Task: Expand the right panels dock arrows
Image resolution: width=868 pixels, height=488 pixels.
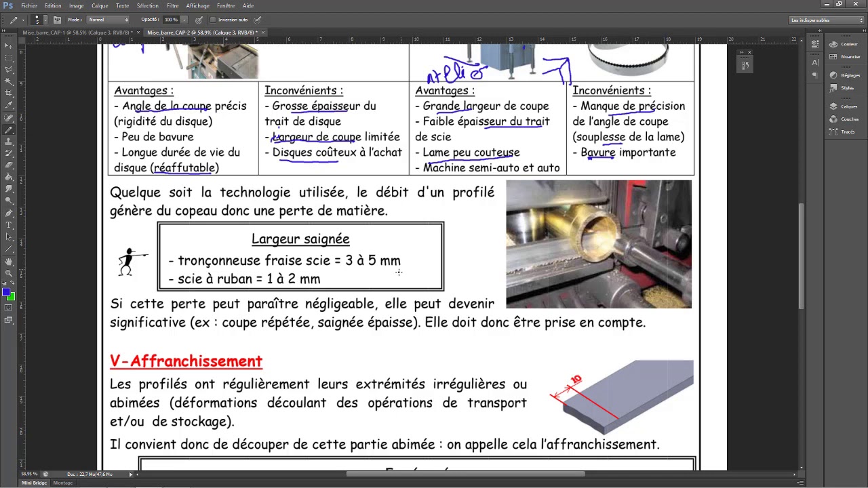Action: pyautogui.click(x=864, y=30)
